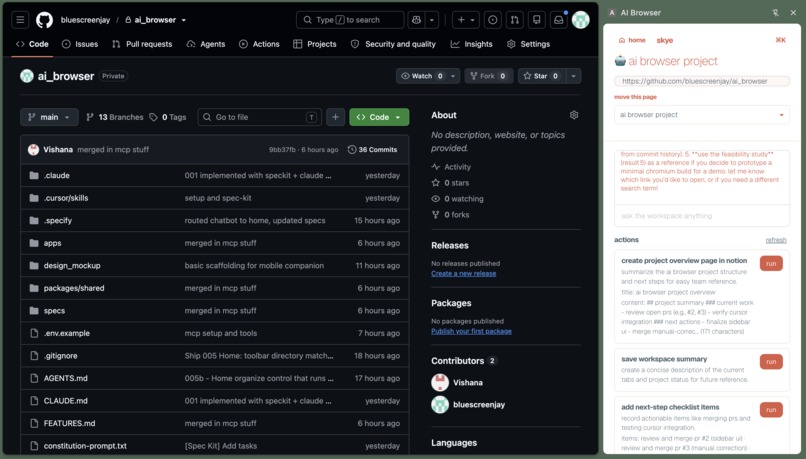806x459 pixels.
Task: Switch to the Issues tab
Action: [x=80, y=44]
